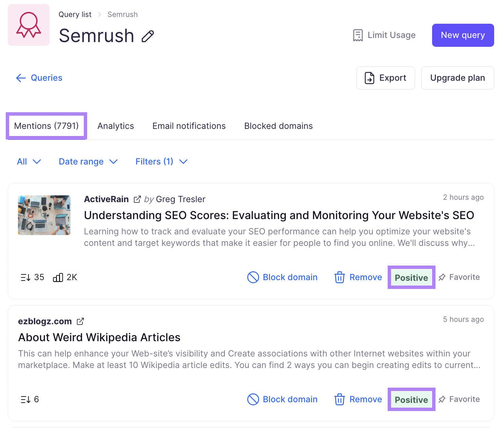Open the Blocked domains tab
The width and height of the screenshot is (504, 428).
[278, 126]
